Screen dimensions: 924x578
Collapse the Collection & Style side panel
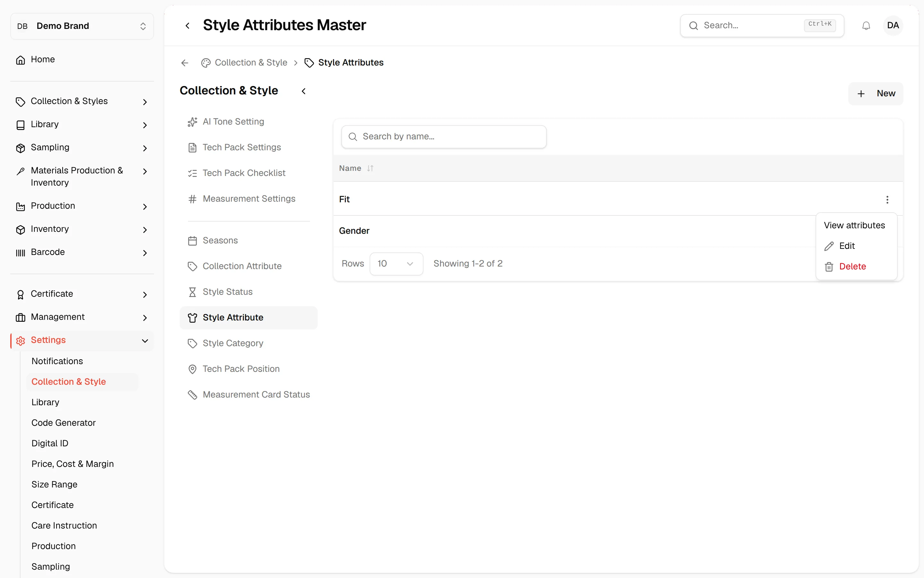click(x=304, y=91)
